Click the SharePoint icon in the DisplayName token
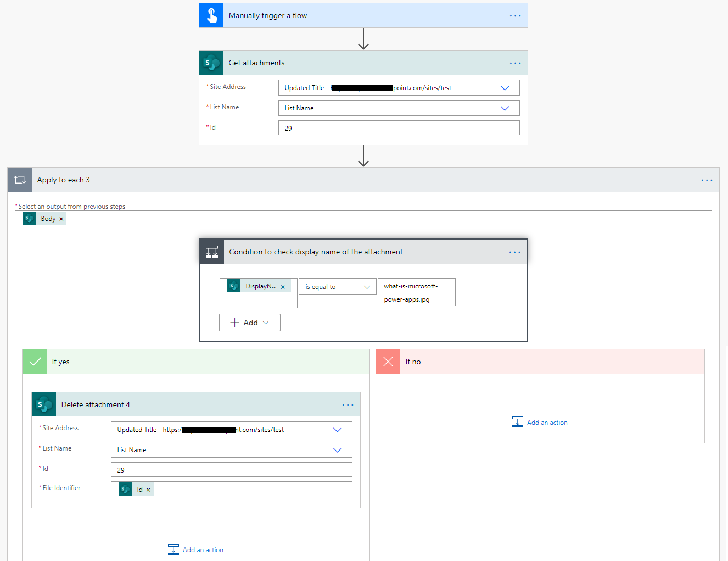The image size is (728, 561). (234, 286)
